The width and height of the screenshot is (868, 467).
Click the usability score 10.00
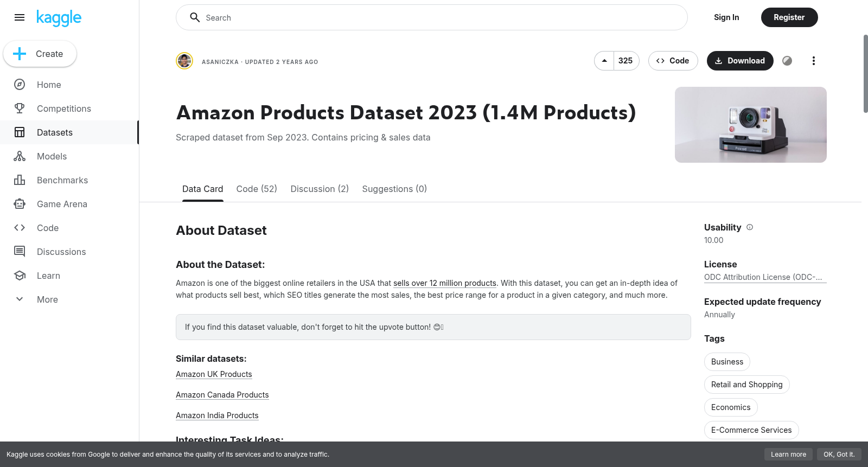point(714,240)
